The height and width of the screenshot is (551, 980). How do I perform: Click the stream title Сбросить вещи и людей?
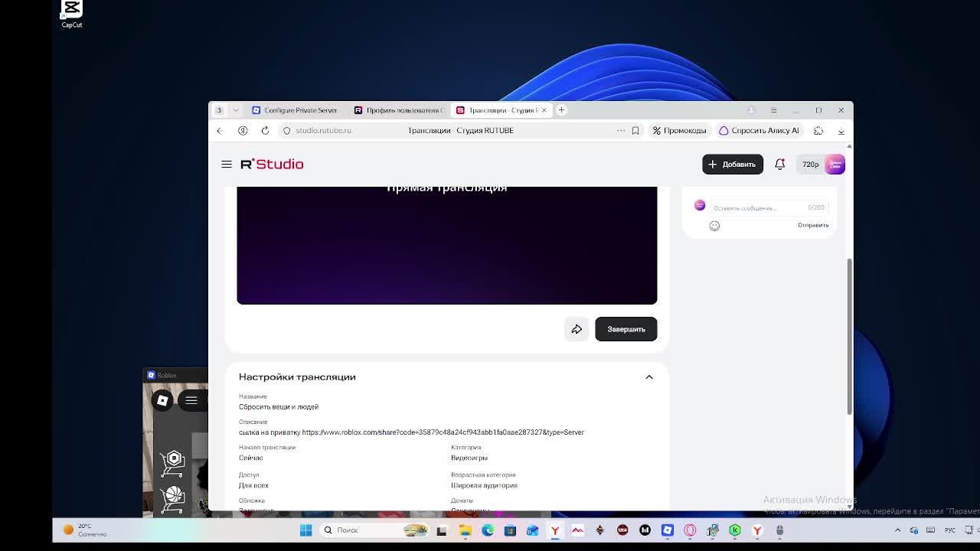279,407
